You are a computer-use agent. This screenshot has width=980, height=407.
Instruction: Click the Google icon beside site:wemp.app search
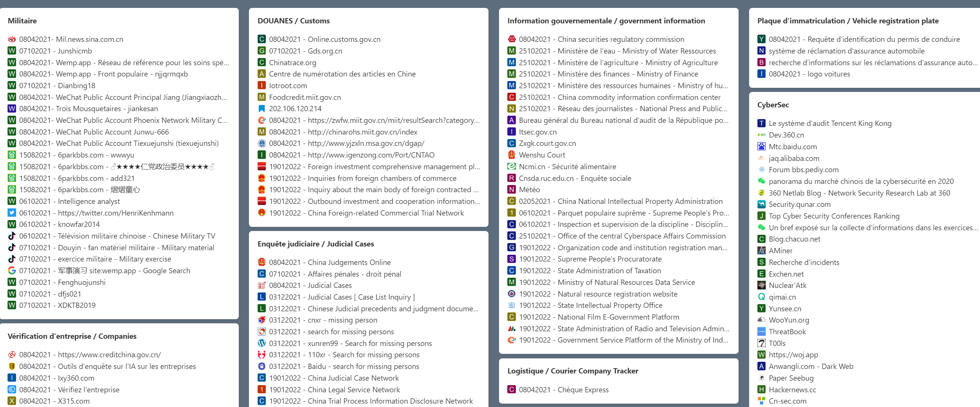point(12,271)
